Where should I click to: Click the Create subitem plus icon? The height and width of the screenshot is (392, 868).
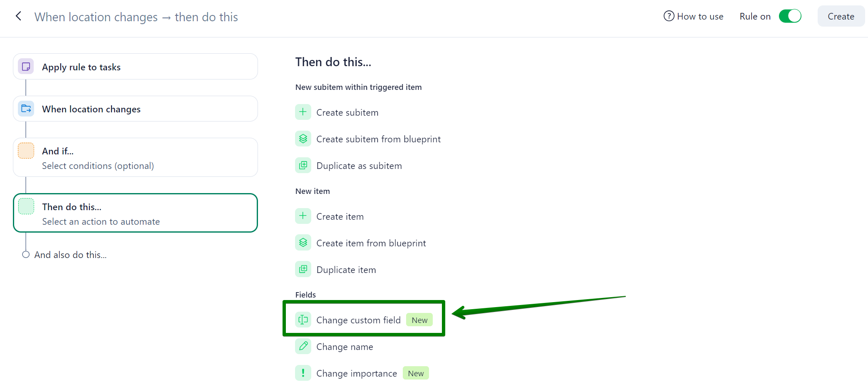[x=303, y=112]
